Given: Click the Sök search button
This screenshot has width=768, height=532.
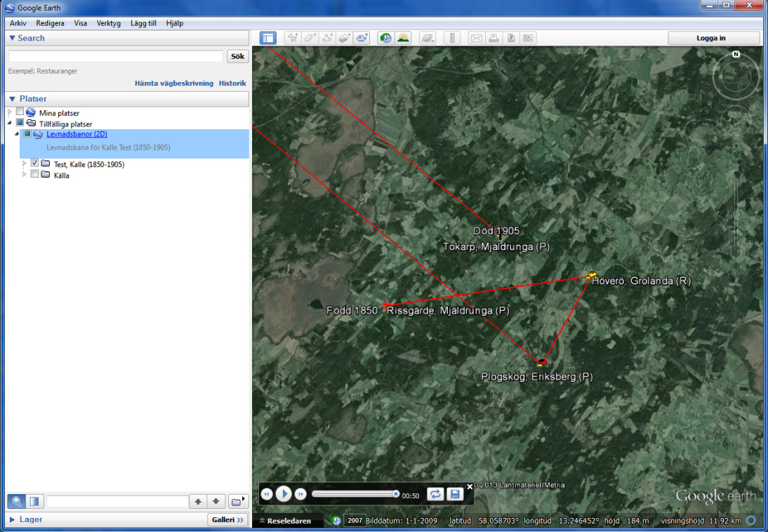Looking at the screenshot, I should coord(237,56).
